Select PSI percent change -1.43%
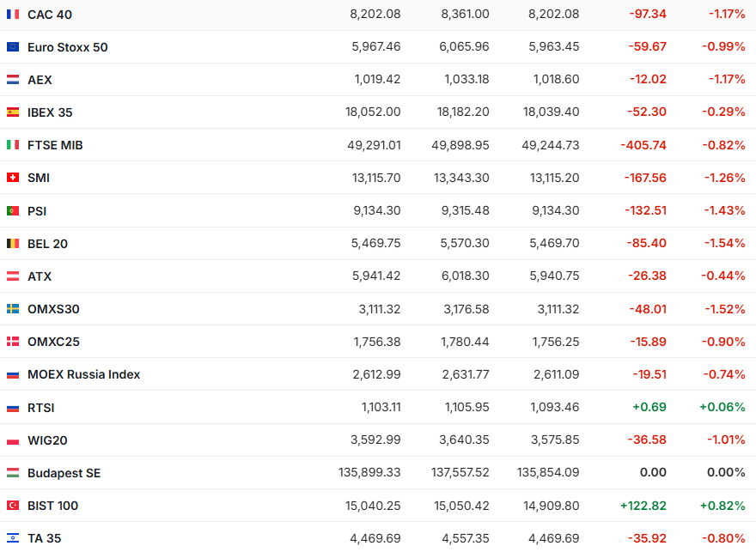Image resolution: width=756 pixels, height=552 pixels. [724, 210]
